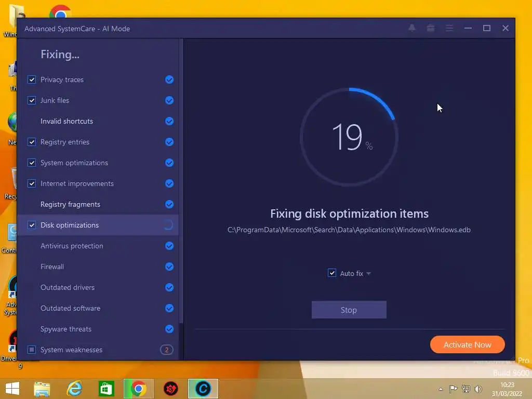Click the Outdated software label
The width and height of the screenshot is (532, 399).
pyautogui.click(x=70, y=309)
